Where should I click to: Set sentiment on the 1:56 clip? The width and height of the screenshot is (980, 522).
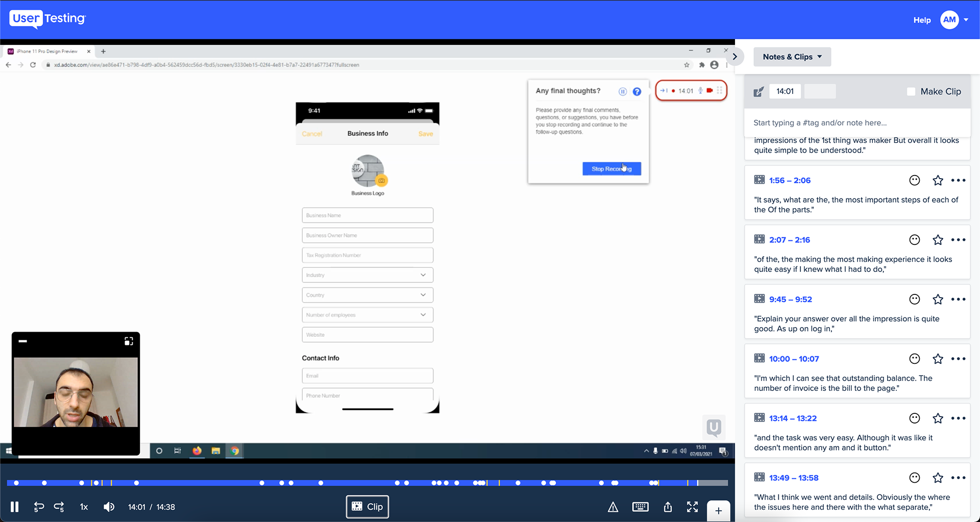pyautogui.click(x=915, y=180)
